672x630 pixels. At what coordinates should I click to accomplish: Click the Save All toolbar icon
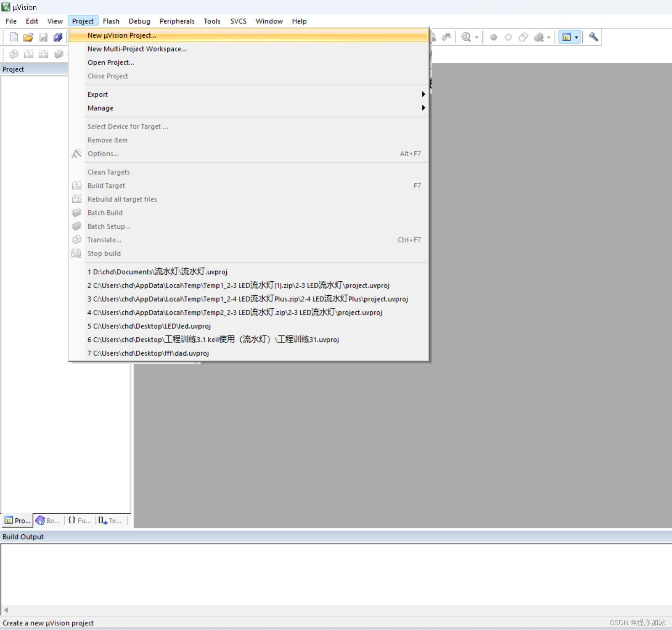point(58,37)
